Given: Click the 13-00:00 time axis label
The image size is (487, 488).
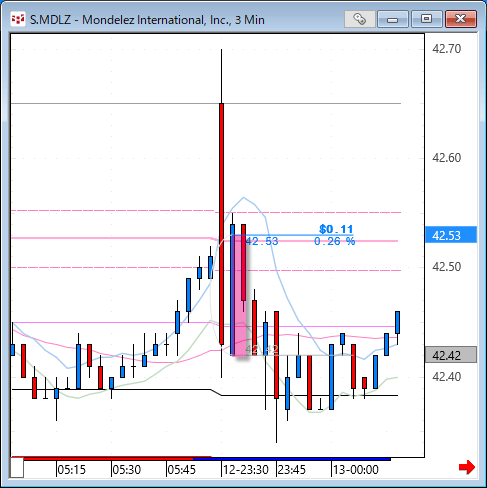Looking at the screenshot, I should [x=356, y=470].
